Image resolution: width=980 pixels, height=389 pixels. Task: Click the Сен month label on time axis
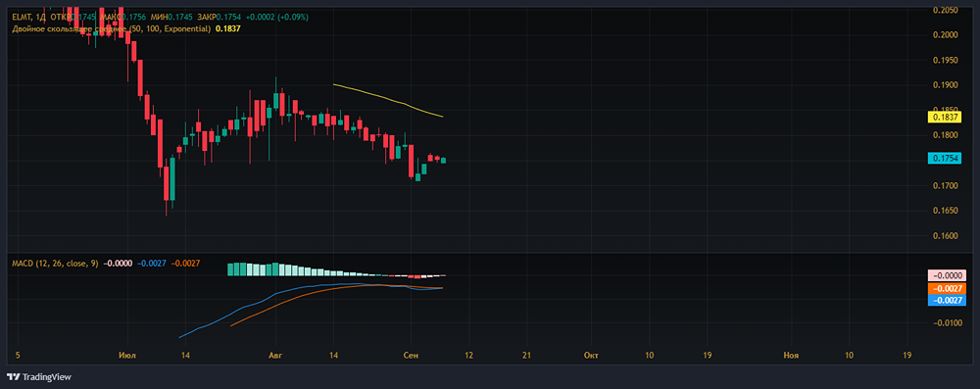pyautogui.click(x=411, y=356)
